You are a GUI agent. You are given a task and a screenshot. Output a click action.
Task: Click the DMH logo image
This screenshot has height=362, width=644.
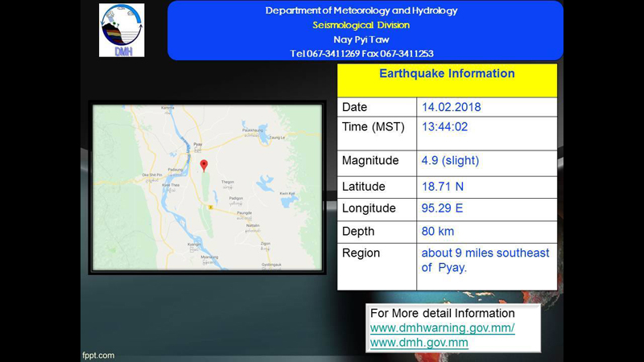point(122,30)
